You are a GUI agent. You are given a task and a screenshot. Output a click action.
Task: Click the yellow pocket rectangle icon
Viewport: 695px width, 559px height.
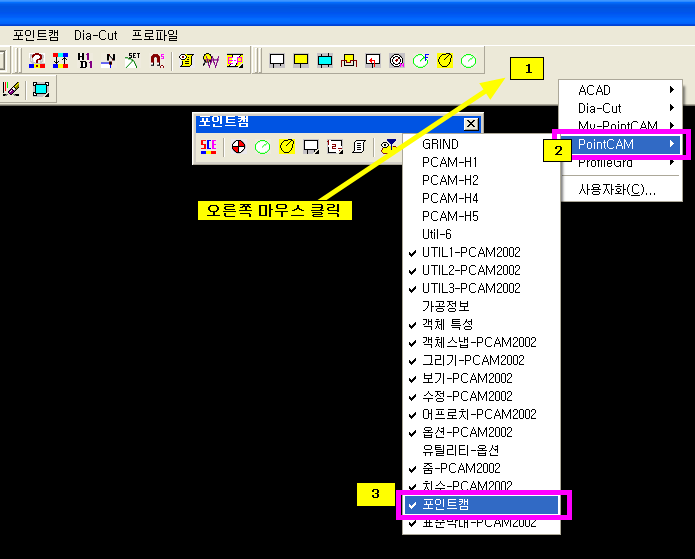click(x=349, y=60)
